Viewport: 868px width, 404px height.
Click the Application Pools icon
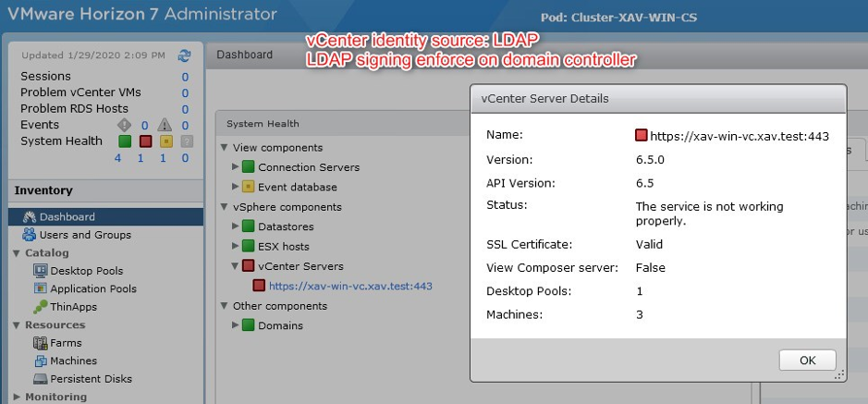point(41,288)
